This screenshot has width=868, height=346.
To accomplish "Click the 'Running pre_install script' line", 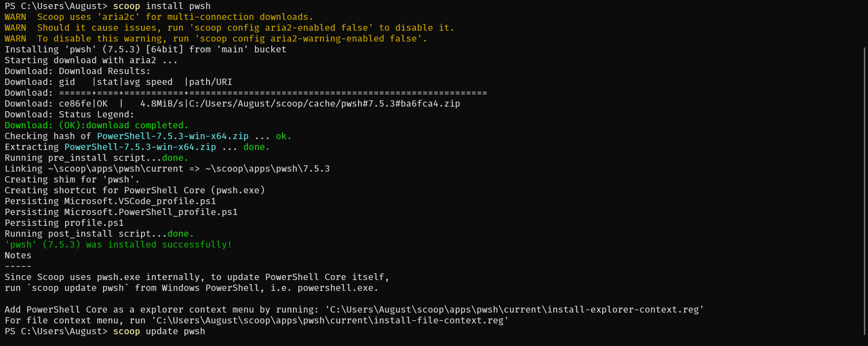I will point(83,158).
